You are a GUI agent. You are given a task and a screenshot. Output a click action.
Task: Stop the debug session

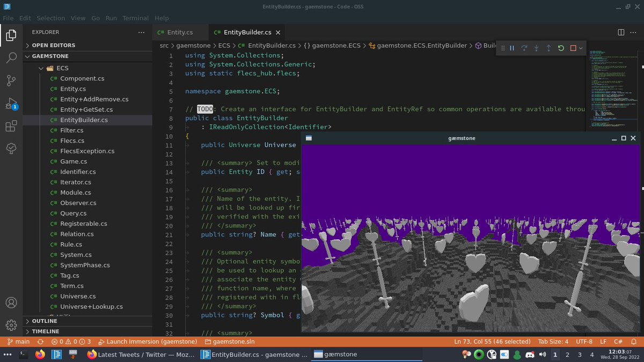point(573,48)
